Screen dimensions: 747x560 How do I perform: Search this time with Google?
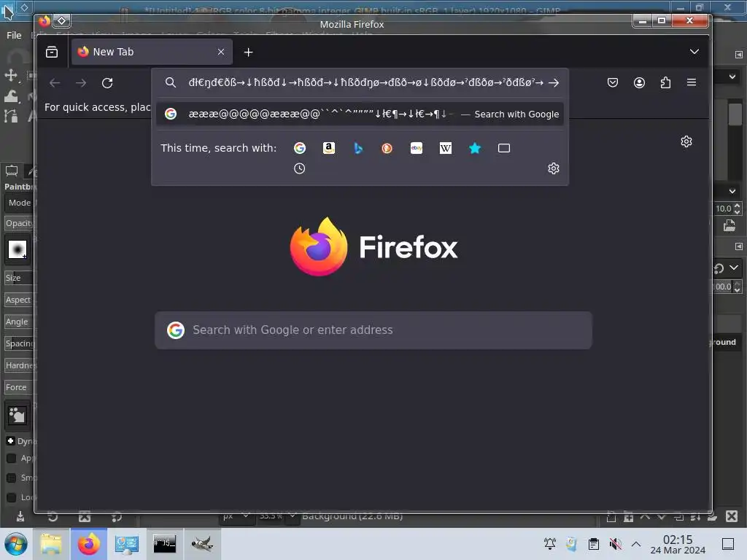coord(300,148)
